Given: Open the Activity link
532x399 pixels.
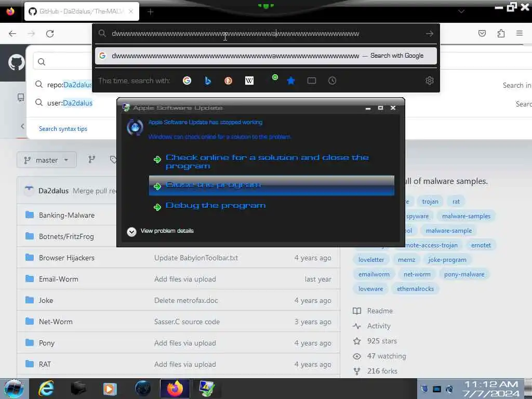Looking at the screenshot, I should pos(371,326).
